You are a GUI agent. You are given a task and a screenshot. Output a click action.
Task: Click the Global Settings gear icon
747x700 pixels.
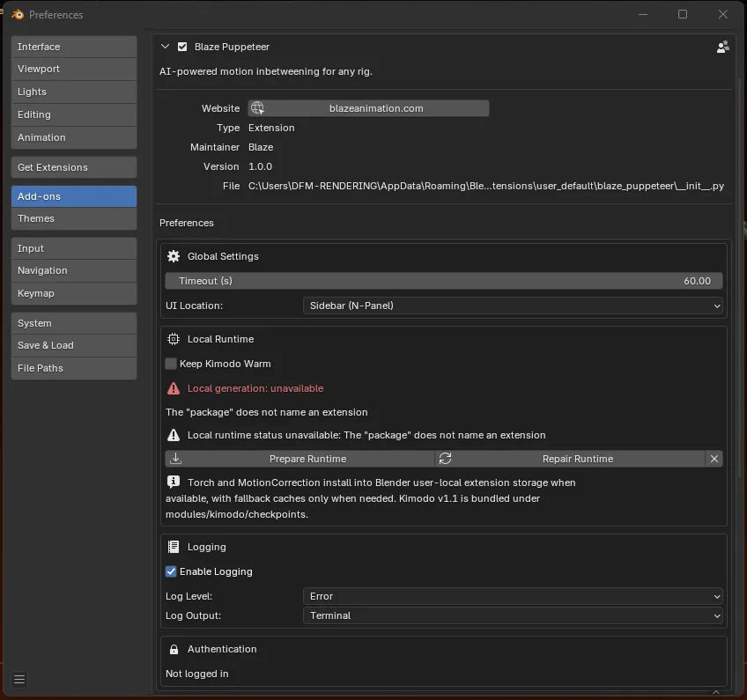click(x=174, y=256)
